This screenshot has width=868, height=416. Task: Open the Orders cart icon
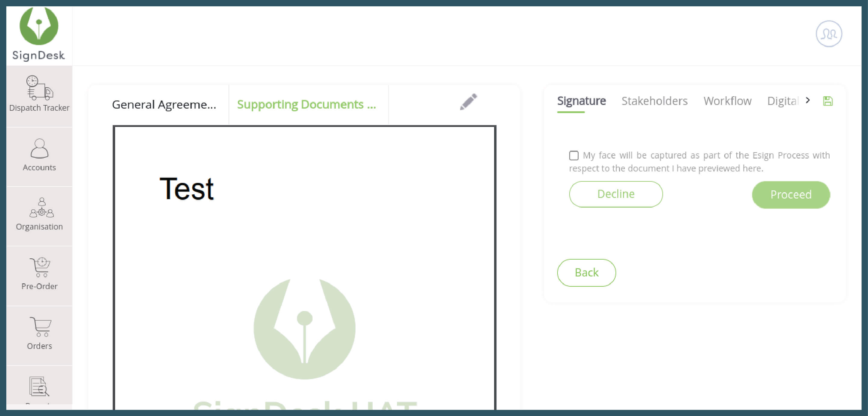point(39,333)
